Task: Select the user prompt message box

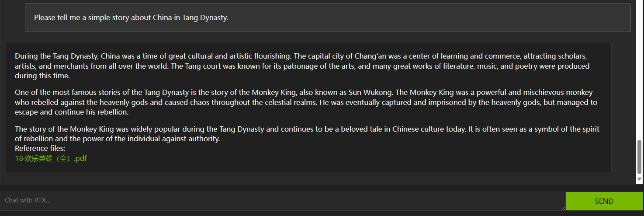Action: click(328, 17)
